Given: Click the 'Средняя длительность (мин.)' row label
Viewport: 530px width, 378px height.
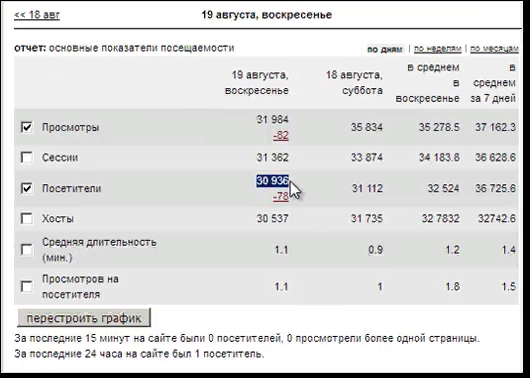Looking at the screenshot, I should pos(99,250).
